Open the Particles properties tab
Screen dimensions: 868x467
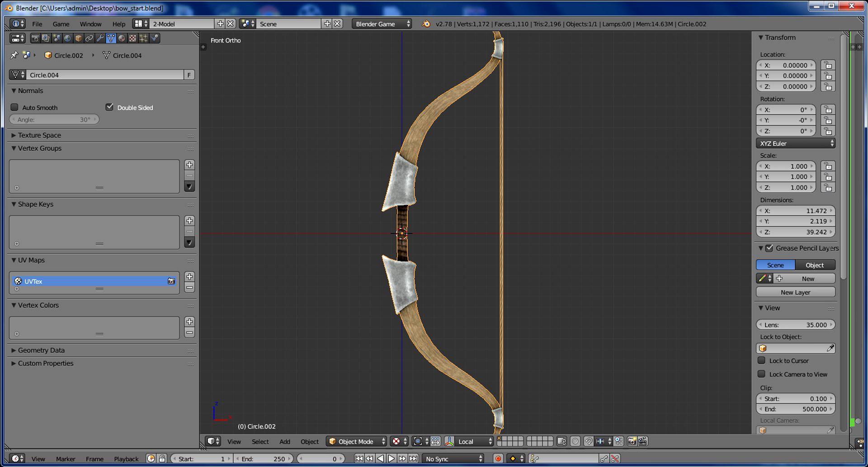pos(143,38)
